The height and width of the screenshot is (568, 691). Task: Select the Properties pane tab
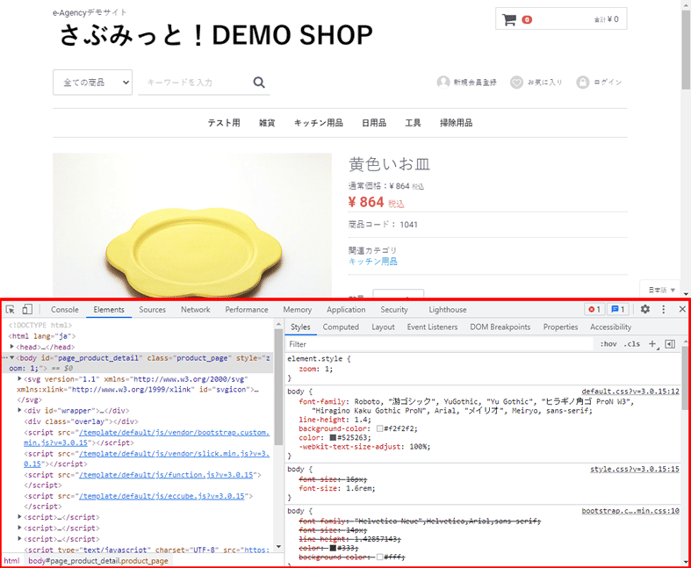(560, 327)
